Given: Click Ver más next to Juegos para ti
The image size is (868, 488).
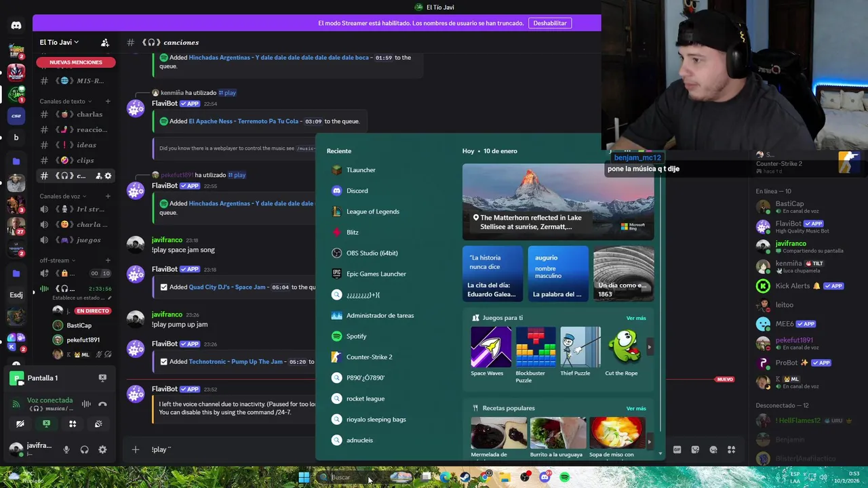Looking at the screenshot, I should coord(636,318).
